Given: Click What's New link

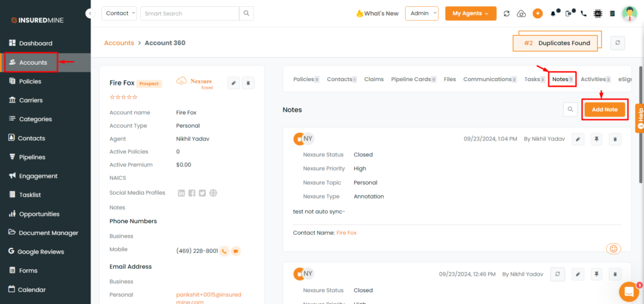Looking at the screenshot, I should pyautogui.click(x=377, y=14).
